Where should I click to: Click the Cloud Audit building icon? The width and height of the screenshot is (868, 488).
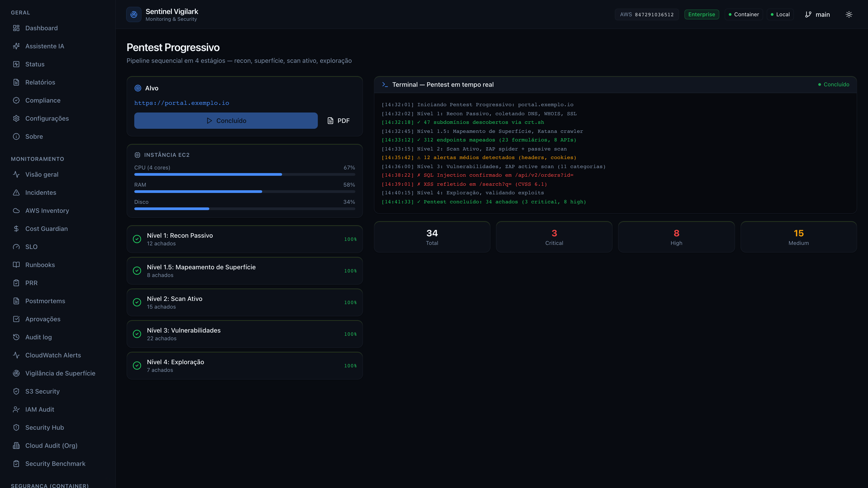tap(16, 446)
